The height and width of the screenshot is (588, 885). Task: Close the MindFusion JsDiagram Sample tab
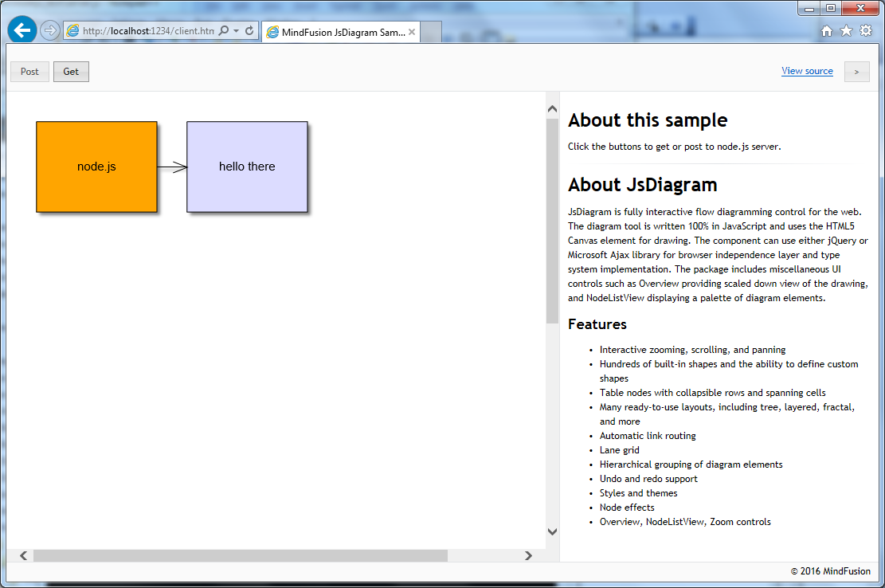point(411,32)
